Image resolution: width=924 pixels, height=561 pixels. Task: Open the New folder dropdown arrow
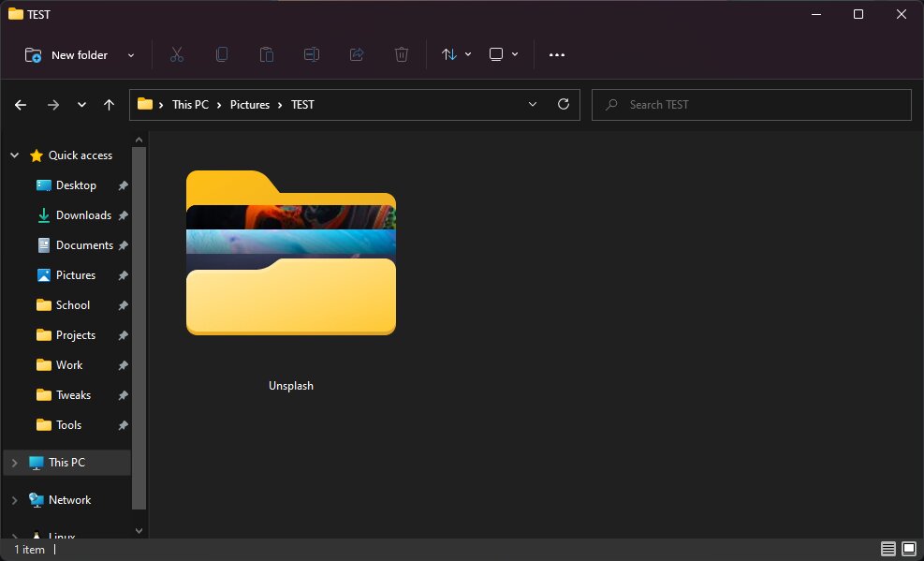click(131, 55)
